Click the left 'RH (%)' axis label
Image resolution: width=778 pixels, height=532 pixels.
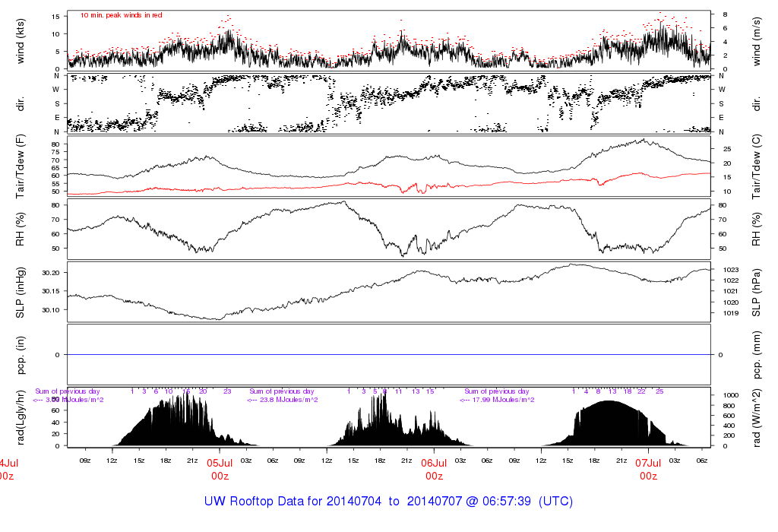point(21,229)
